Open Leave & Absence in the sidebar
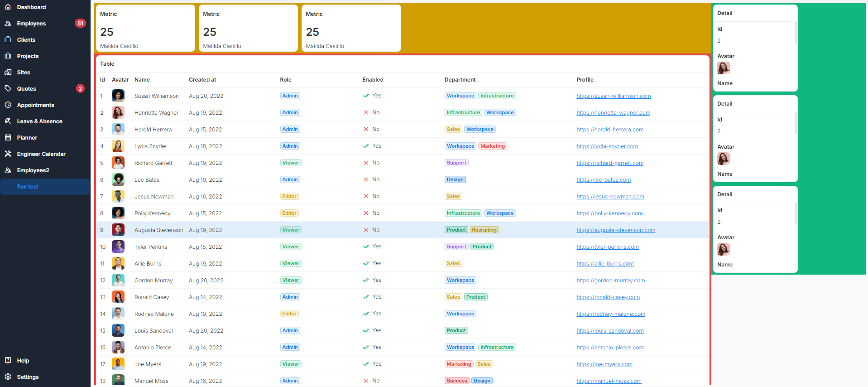 (x=39, y=121)
